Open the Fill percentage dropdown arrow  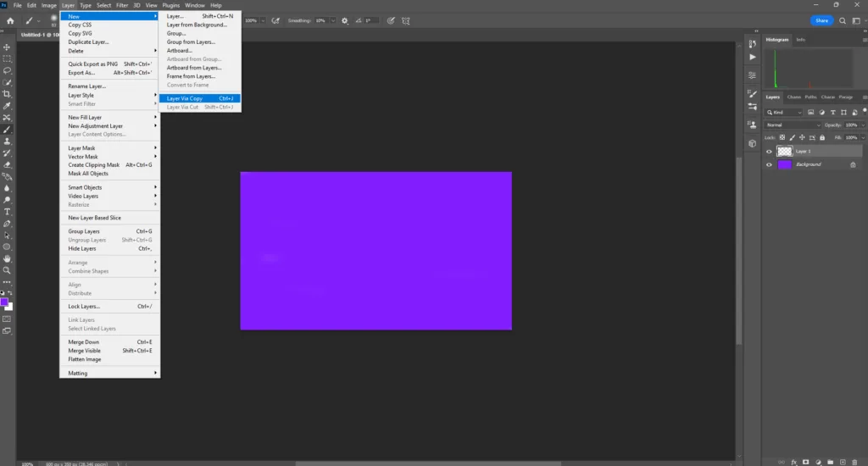tap(862, 137)
